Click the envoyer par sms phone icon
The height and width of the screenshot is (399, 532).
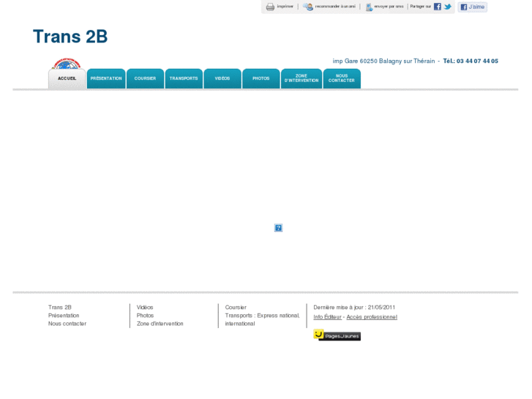coord(369,7)
